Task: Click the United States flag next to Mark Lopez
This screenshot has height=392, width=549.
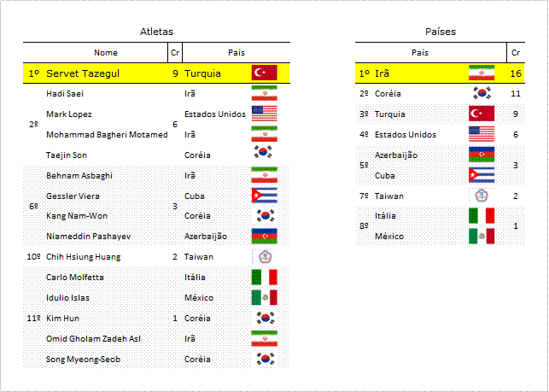Action: tap(265, 114)
